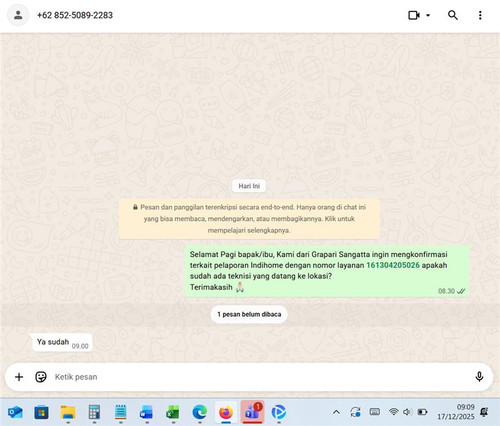Open the notifications bell
The width and height of the screenshot is (500, 426).
tap(484, 412)
